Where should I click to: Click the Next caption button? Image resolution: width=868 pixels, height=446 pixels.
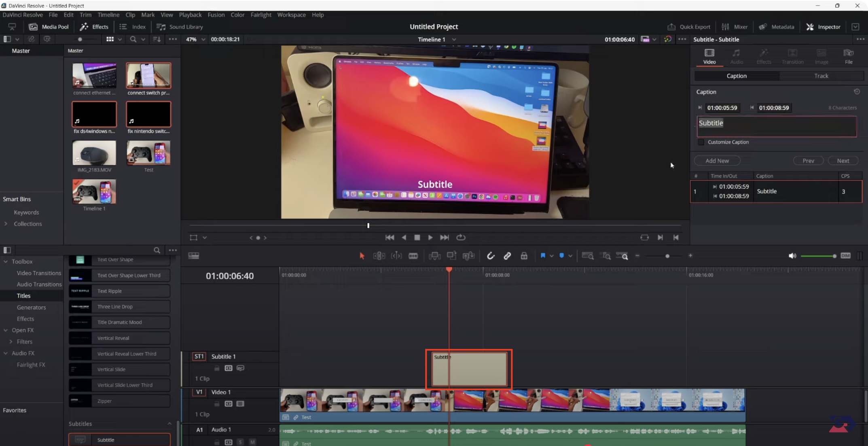point(843,161)
